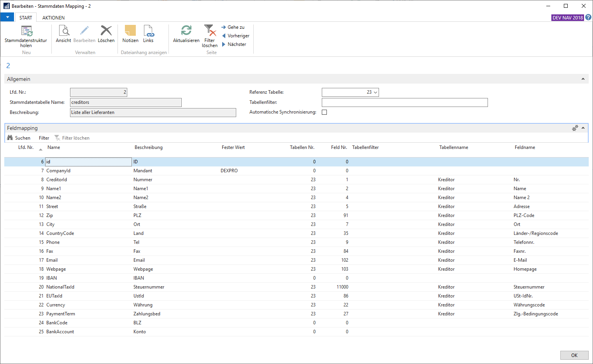Click the Beschreibung column header

149,147
